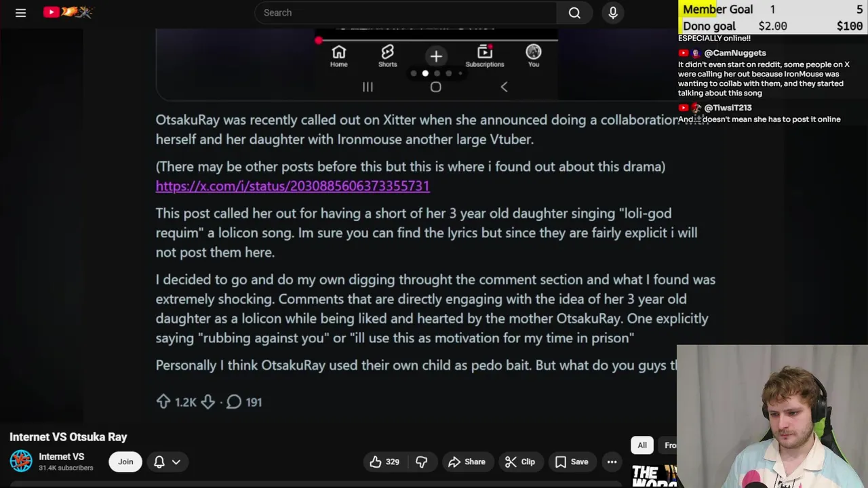Open the @CamNuggets chat username
This screenshot has height=488, width=868.
(735, 53)
